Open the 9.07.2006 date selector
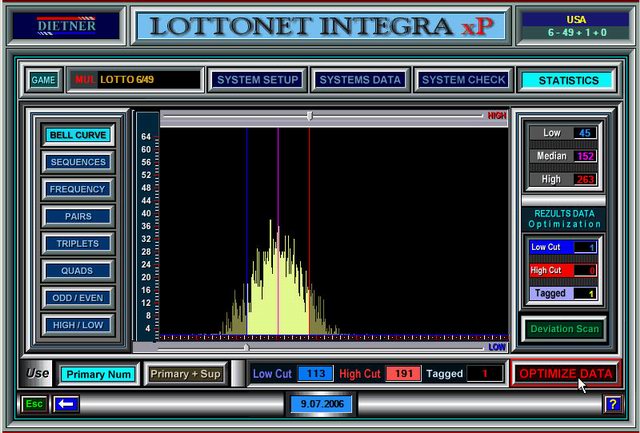 pos(318,404)
